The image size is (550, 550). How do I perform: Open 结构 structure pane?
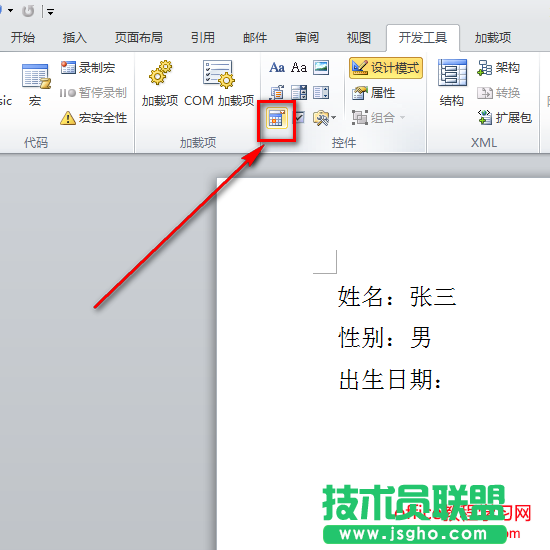pyautogui.click(x=452, y=84)
